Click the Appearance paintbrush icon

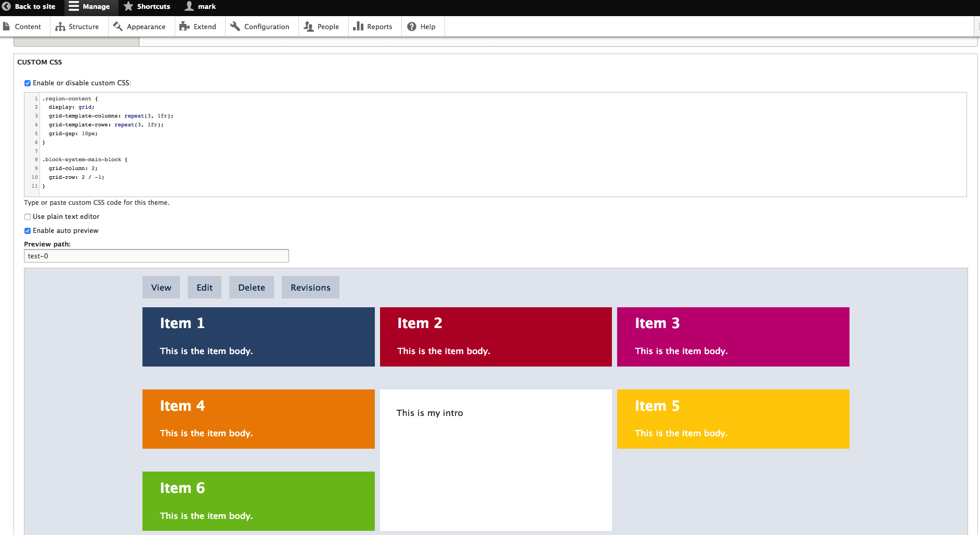coord(118,27)
